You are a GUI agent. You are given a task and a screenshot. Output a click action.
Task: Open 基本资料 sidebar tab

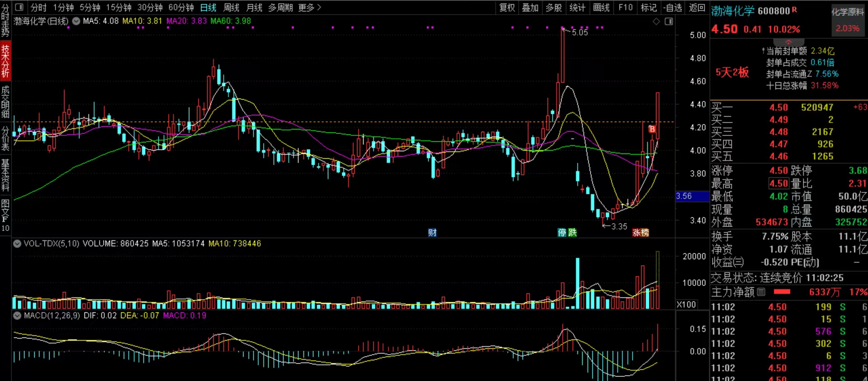click(x=5, y=175)
